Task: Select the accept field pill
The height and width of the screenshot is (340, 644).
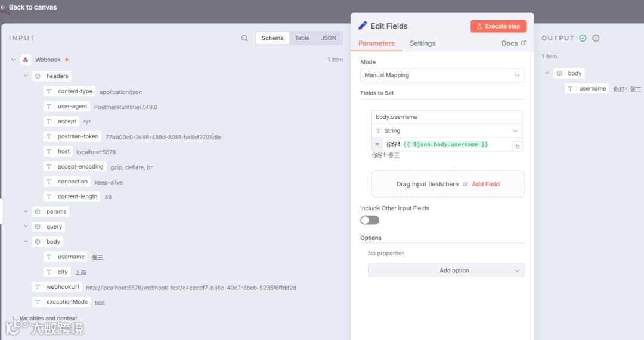Action: tap(61, 121)
